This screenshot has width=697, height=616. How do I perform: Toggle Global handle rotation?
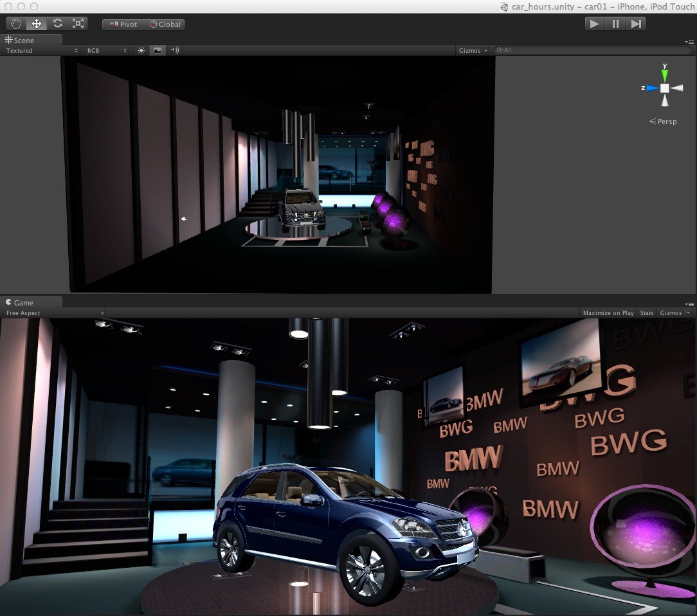coord(164,24)
